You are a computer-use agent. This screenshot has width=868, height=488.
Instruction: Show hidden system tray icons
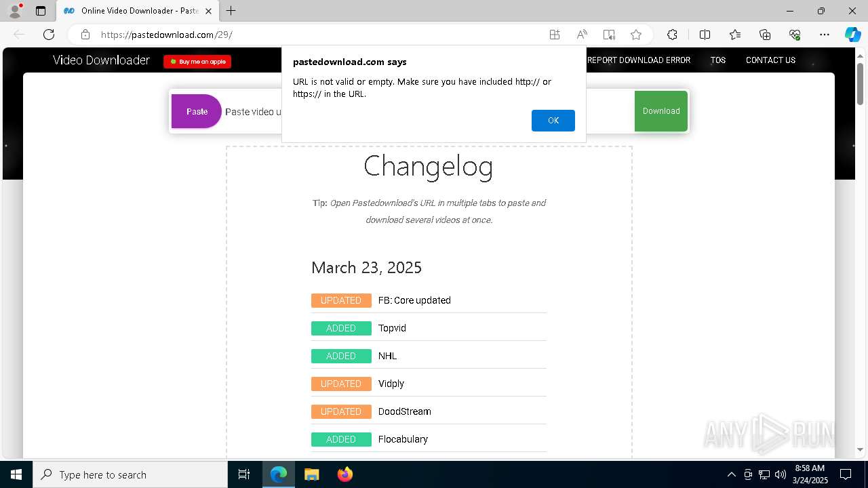[731, 474]
